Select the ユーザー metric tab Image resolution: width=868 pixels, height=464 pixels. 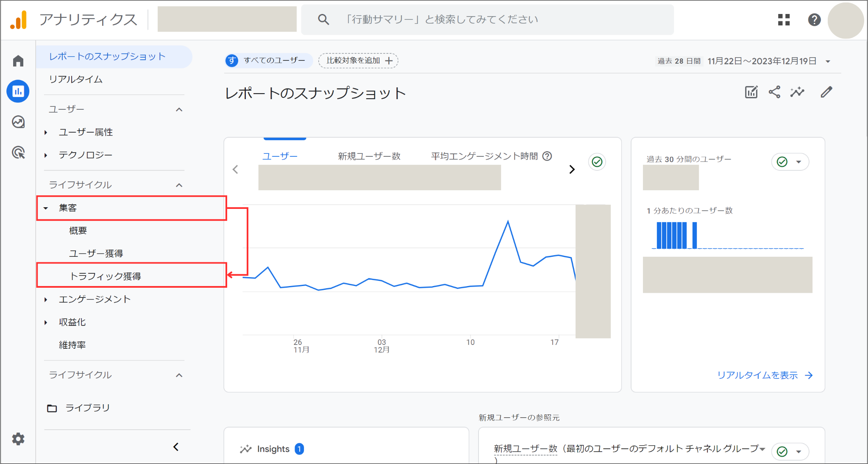pos(280,156)
